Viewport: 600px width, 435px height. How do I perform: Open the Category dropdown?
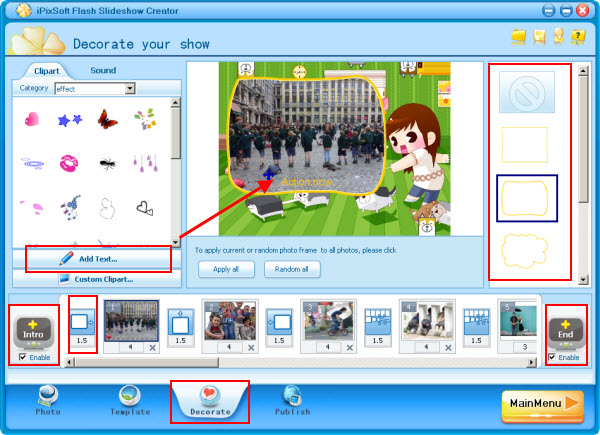[130, 88]
